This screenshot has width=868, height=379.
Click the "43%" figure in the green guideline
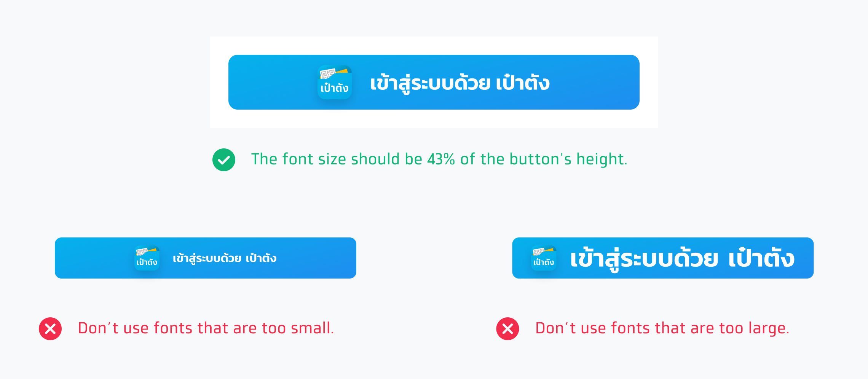[x=441, y=159]
